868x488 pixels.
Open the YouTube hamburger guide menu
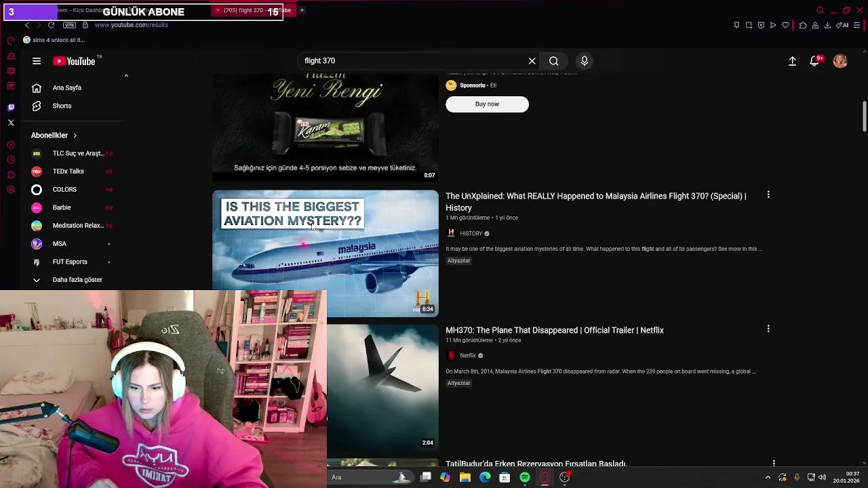(37, 61)
